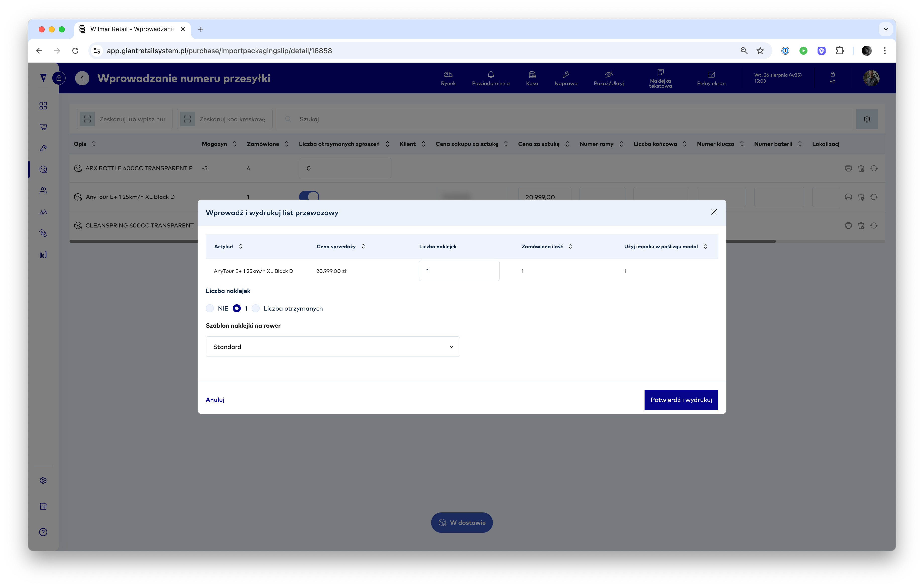Select the Liczba otrzymanych radio option
924x588 pixels.
click(x=256, y=309)
